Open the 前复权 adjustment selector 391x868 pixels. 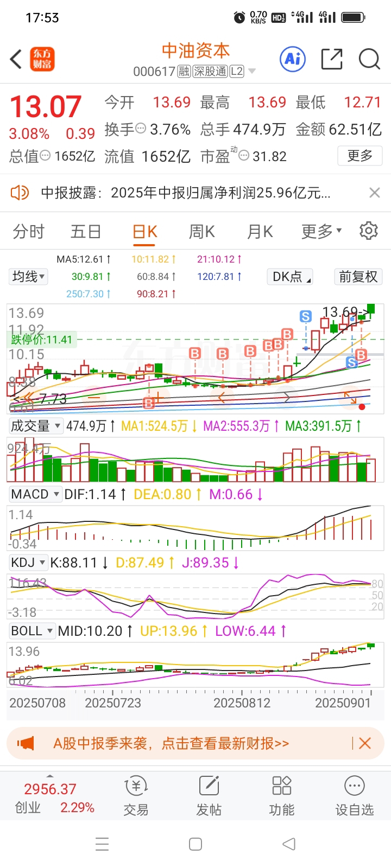coord(358,277)
